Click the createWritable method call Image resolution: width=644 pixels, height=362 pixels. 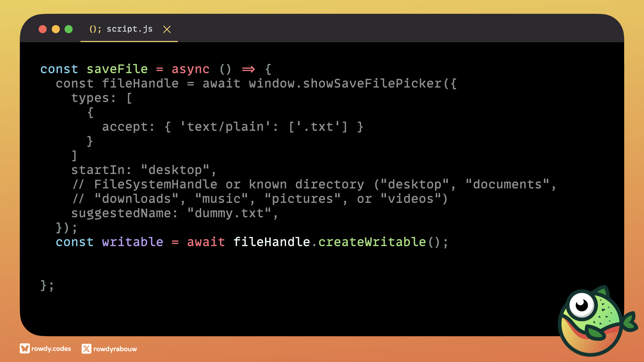pos(372,242)
